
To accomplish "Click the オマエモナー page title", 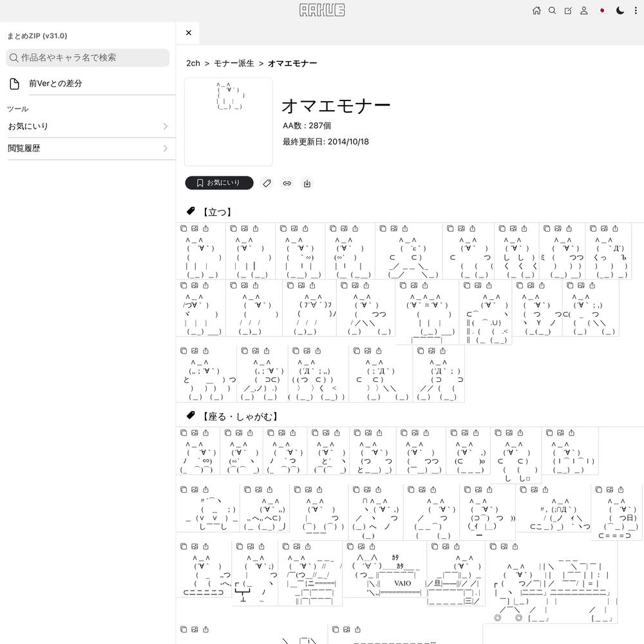I will (336, 106).
